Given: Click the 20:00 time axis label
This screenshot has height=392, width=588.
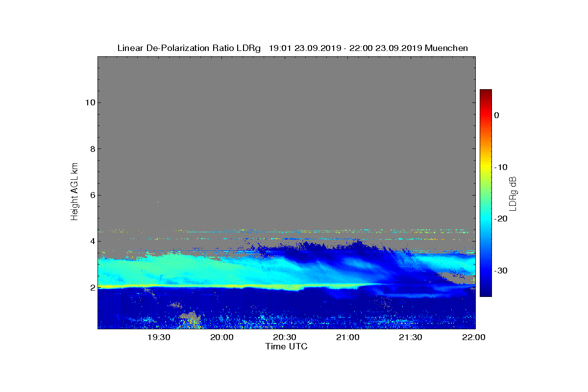Looking at the screenshot, I should pyautogui.click(x=221, y=338).
